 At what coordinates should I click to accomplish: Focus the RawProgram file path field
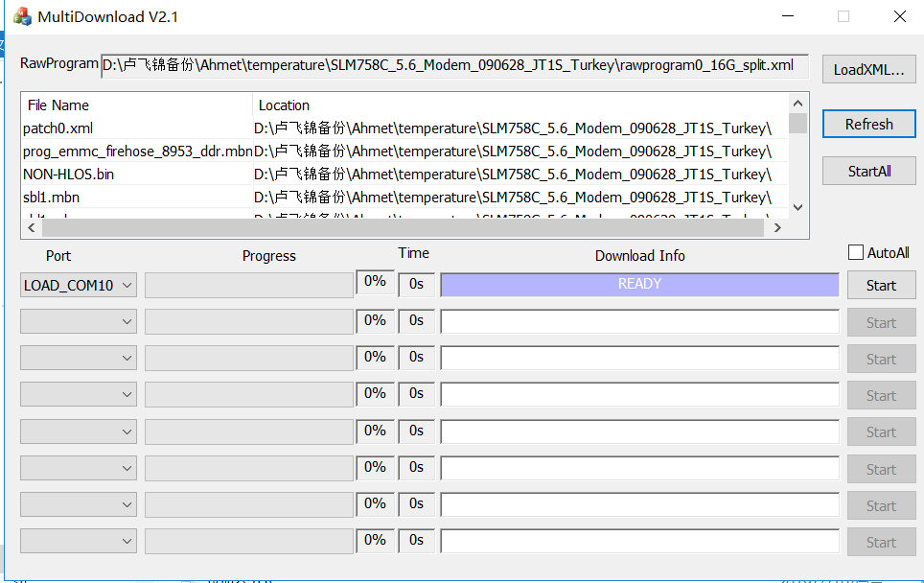pos(454,65)
